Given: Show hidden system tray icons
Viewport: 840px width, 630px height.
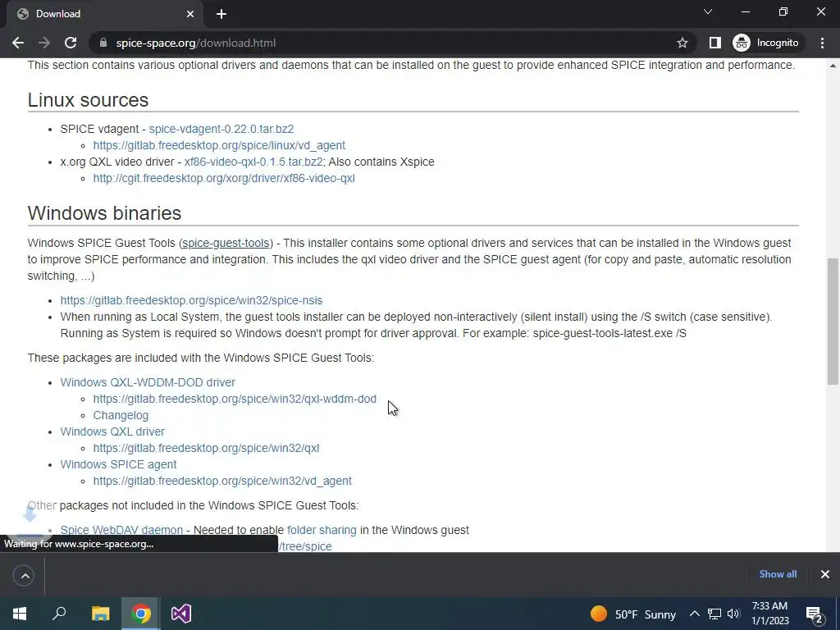Looking at the screenshot, I should 694,614.
